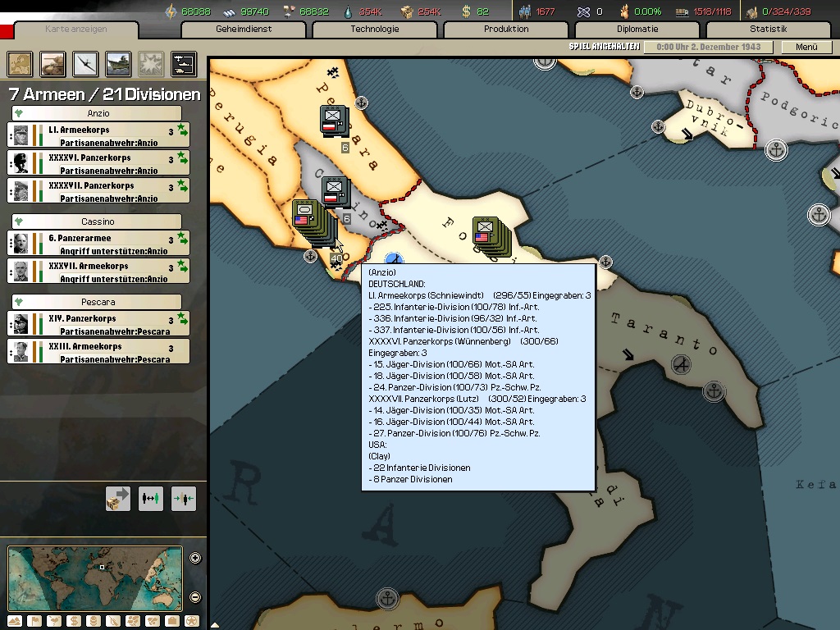Select the land units tank icon

coord(52,64)
